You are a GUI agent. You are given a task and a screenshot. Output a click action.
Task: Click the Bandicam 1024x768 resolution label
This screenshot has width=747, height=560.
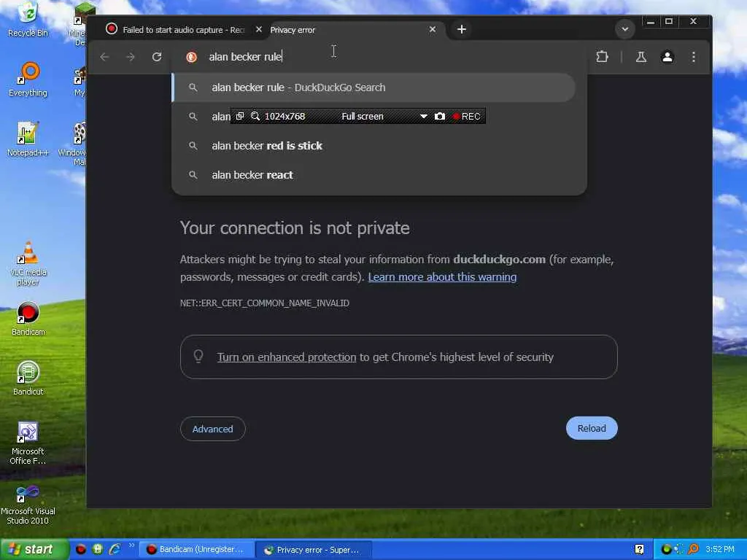285,116
